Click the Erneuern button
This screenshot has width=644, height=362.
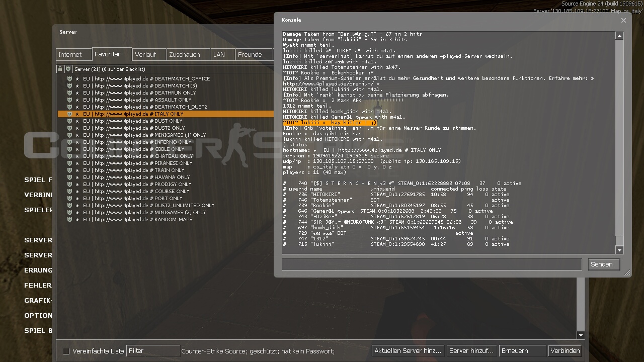[x=523, y=351]
